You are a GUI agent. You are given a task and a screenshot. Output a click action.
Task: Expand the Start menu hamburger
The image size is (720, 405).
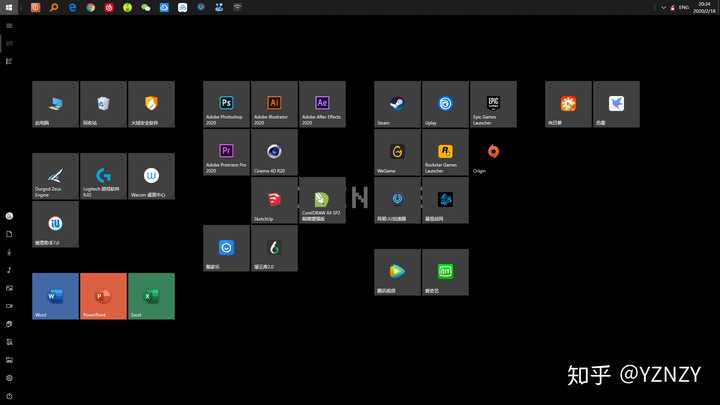9,26
